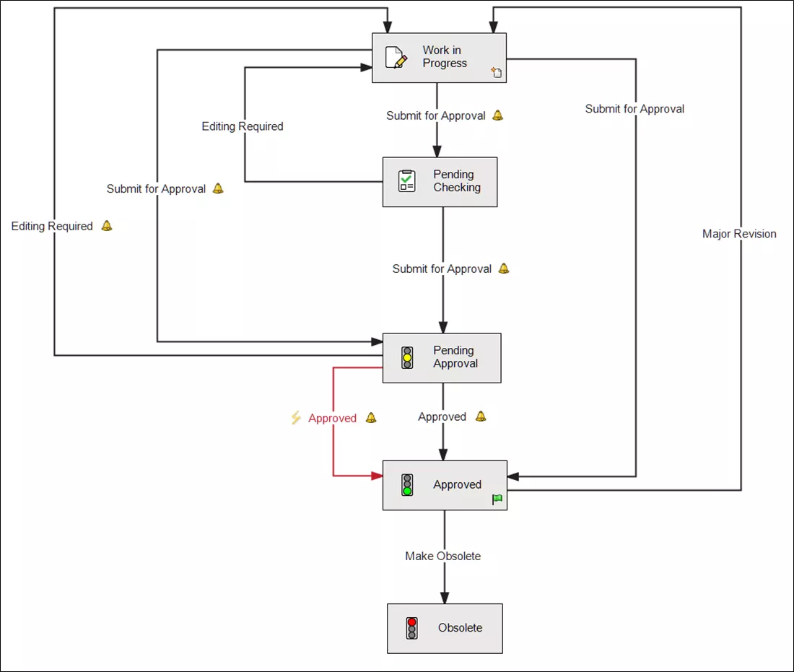Click the pencil document icon in Work in Progress
The width and height of the screenshot is (794, 672).
click(x=396, y=57)
